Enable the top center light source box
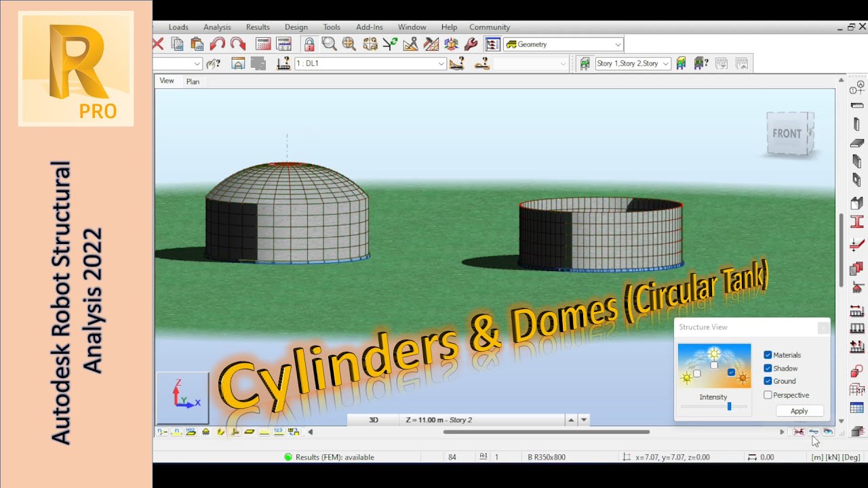 [x=714, y=365]
